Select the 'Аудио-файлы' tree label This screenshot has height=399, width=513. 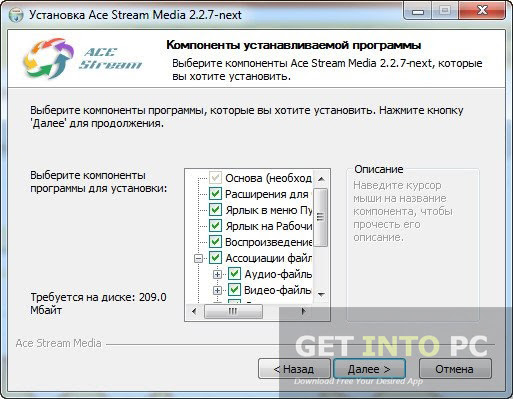point(278,274)
